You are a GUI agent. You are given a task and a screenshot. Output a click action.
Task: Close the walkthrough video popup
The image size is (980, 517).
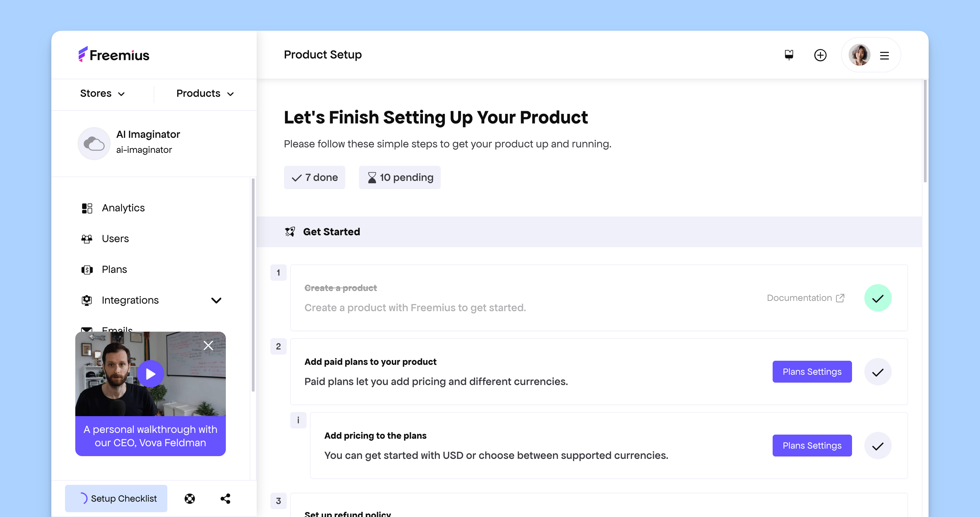[208, 346]
